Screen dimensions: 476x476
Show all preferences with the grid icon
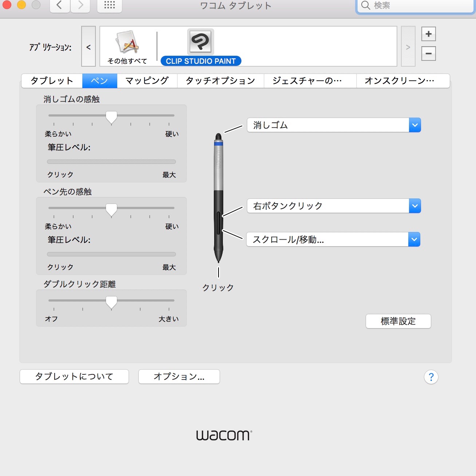110,5
